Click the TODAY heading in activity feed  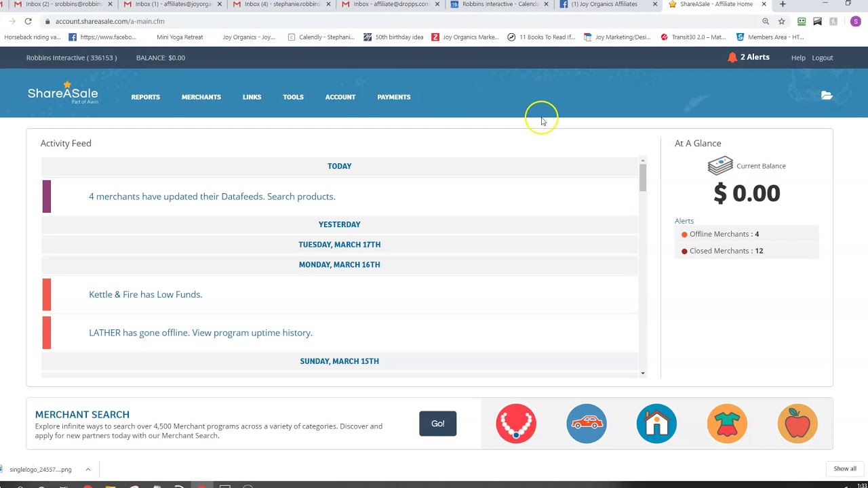point(340,166)
